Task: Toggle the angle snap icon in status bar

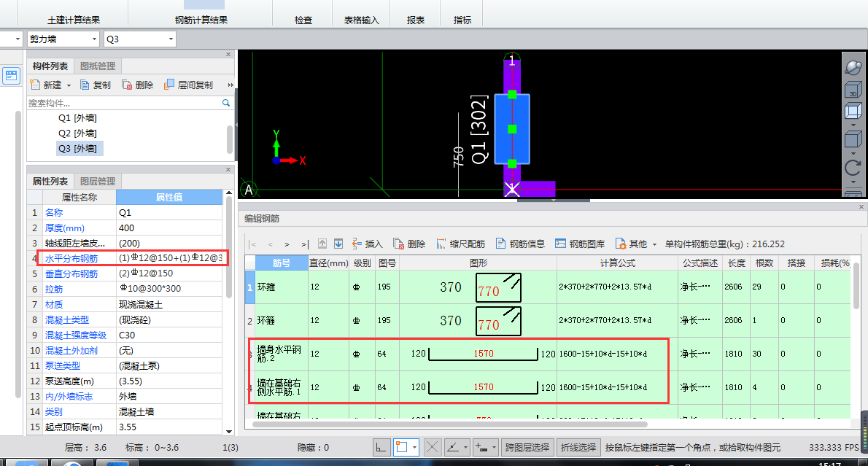Action: pos(453,447)
